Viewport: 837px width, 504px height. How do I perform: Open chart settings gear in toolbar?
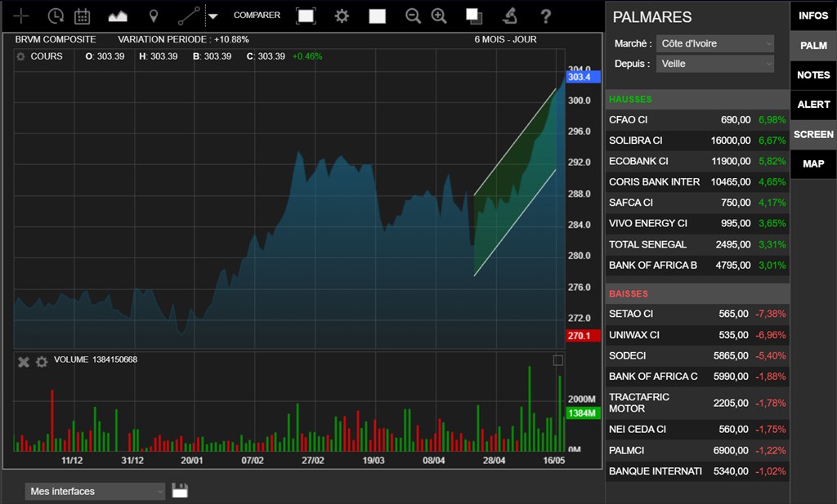[x=342, y=16]
